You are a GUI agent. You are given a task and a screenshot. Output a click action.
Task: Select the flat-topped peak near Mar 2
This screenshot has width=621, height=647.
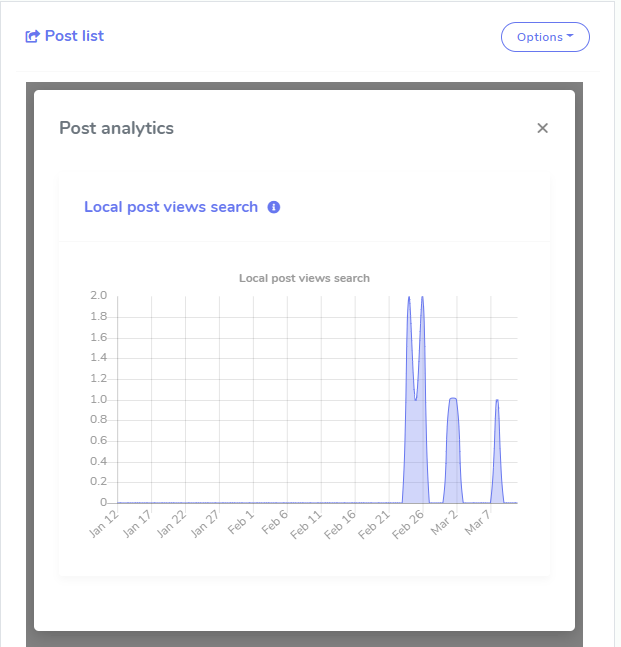[x=453, y=400]
